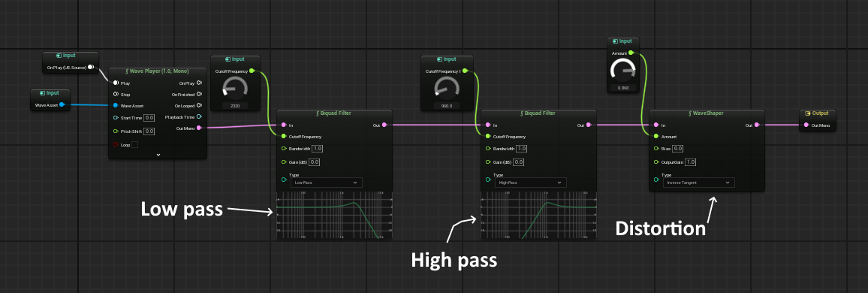This screenshot has height=293, width=868.
Task: Click the Playback Time output pin
Action: tap(199, 117)
